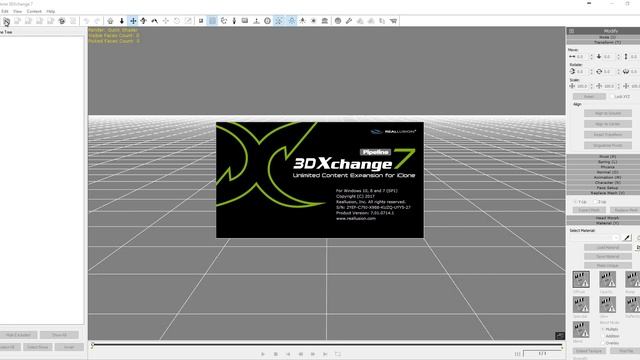Click the Move X value stepper arrows

click(x=591, y=57)
